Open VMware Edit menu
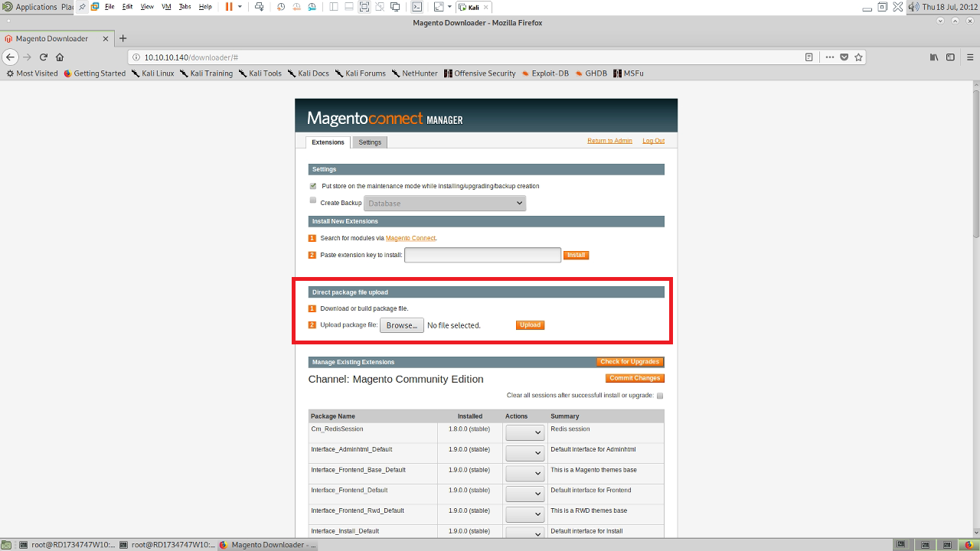 [127, 6]
